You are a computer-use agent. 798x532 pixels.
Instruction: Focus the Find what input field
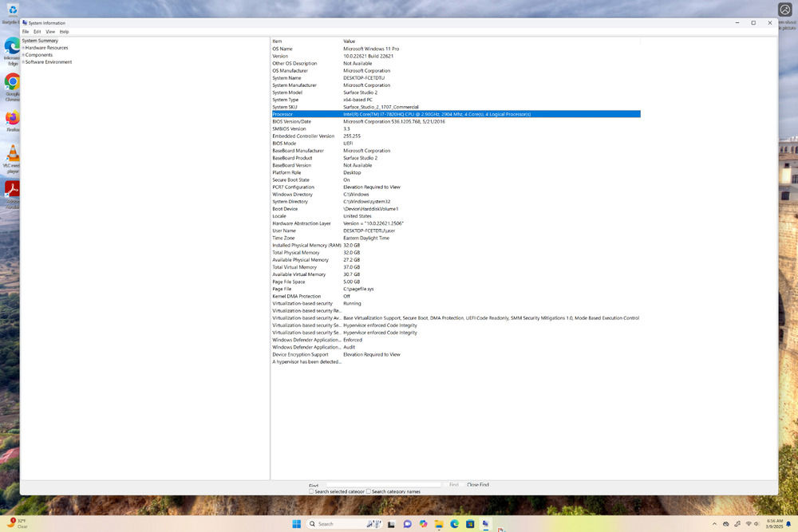point(384,485)
